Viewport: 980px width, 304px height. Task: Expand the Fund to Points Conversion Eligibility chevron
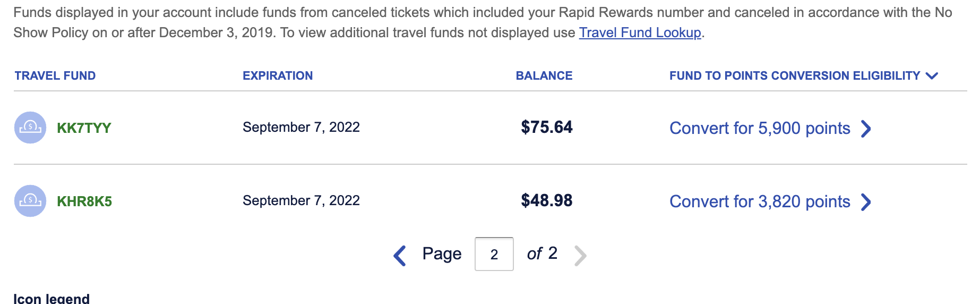932,76
